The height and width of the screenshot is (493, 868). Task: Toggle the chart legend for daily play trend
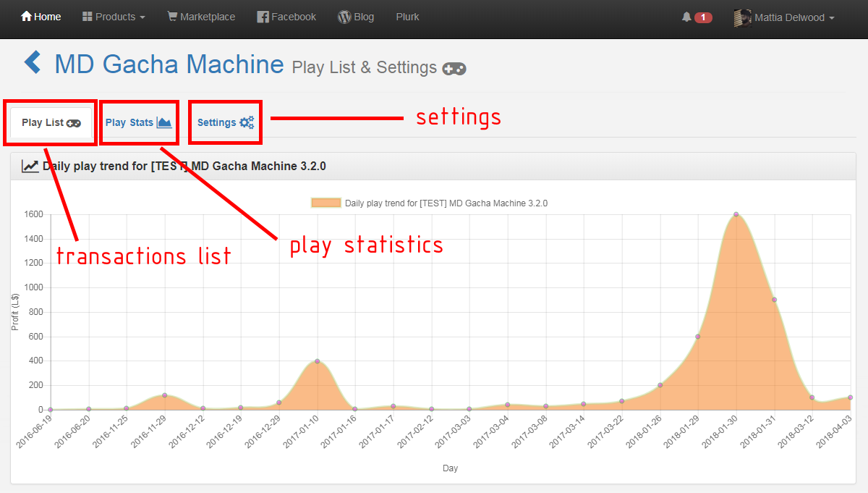pyautogui.click(x=429, y=203)
